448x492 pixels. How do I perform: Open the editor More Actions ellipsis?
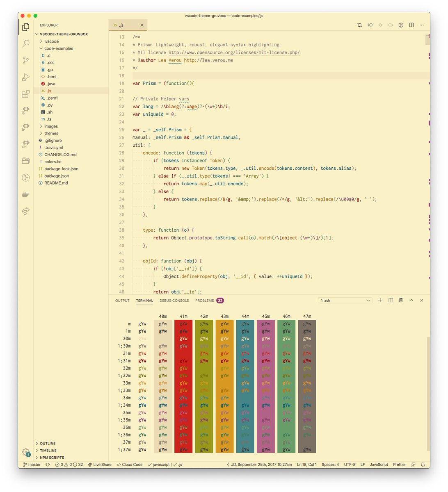click(422, 25)
